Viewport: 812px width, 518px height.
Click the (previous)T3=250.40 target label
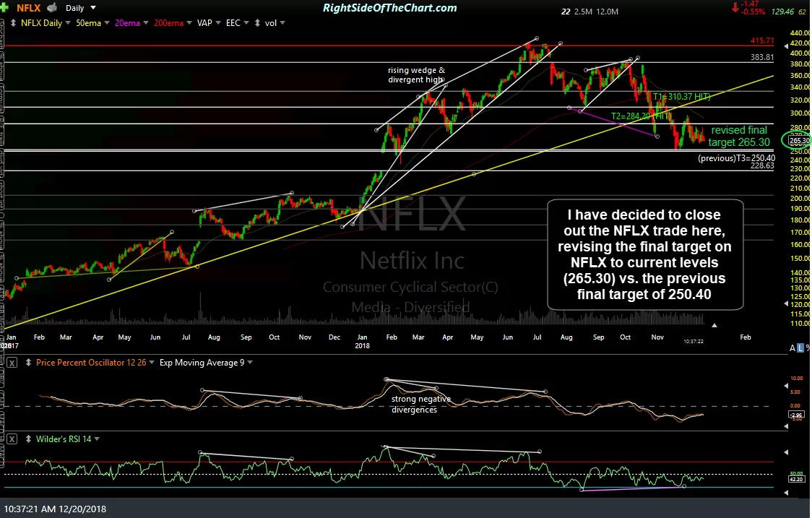click(736, 158)
